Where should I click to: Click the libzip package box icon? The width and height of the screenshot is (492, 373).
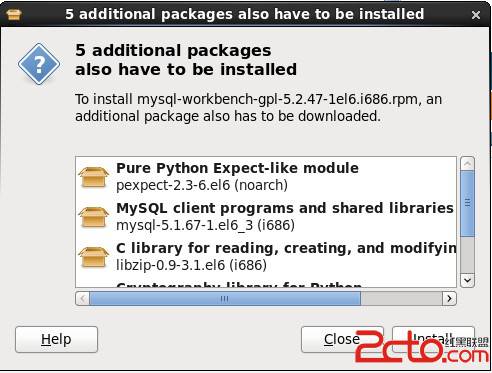pos(94,257)
